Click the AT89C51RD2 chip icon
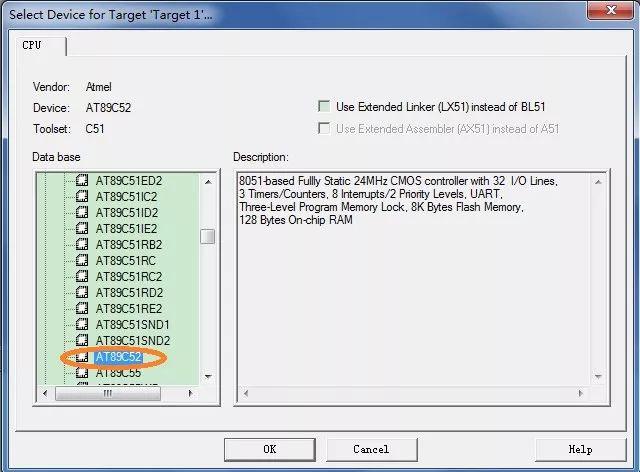 [x=82, y=292]
